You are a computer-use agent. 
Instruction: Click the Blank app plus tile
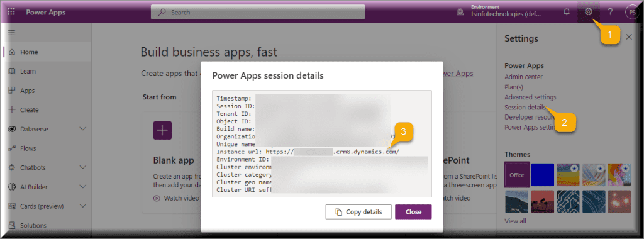click(162, 131)
